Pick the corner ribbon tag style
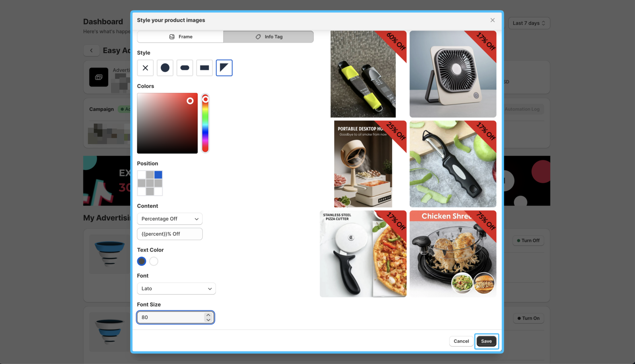 224,68
